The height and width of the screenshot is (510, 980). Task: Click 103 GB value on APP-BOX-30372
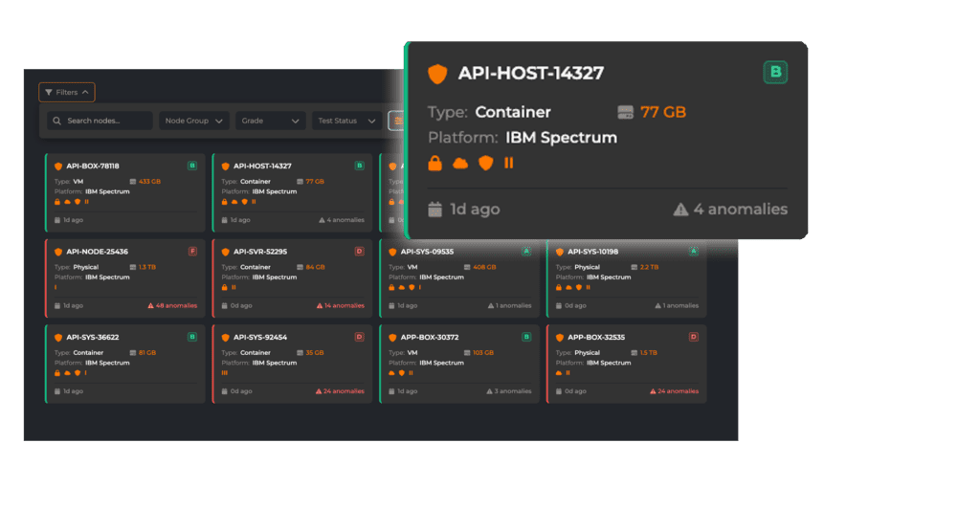click(x=483, y=352)
